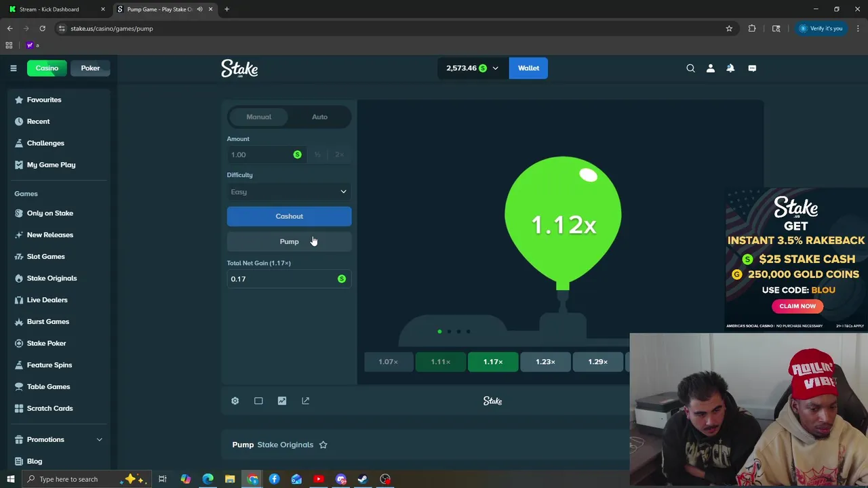The width and height of the screenshot is (868, 488).
Task: Open game settings gear icon
Action: coord(235,401)
